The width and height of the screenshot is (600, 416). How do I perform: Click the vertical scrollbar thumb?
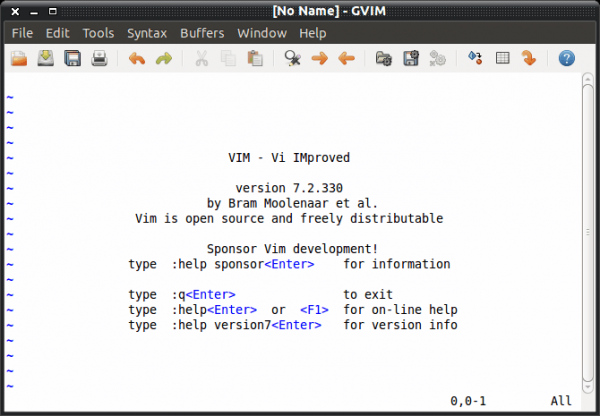(x=588, y=233)
